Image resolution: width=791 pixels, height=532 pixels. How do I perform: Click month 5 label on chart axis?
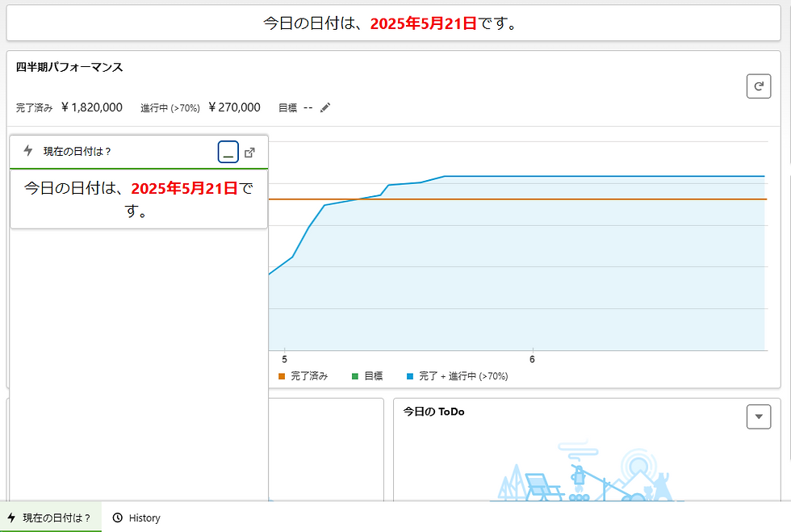[x=284, y=359]
